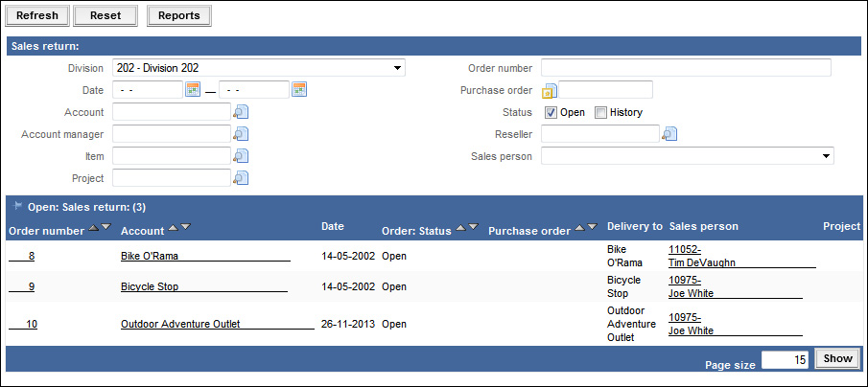Click the Order number input field
The width and height of the screenshot is (868, 387).
(x=686, y=67)
